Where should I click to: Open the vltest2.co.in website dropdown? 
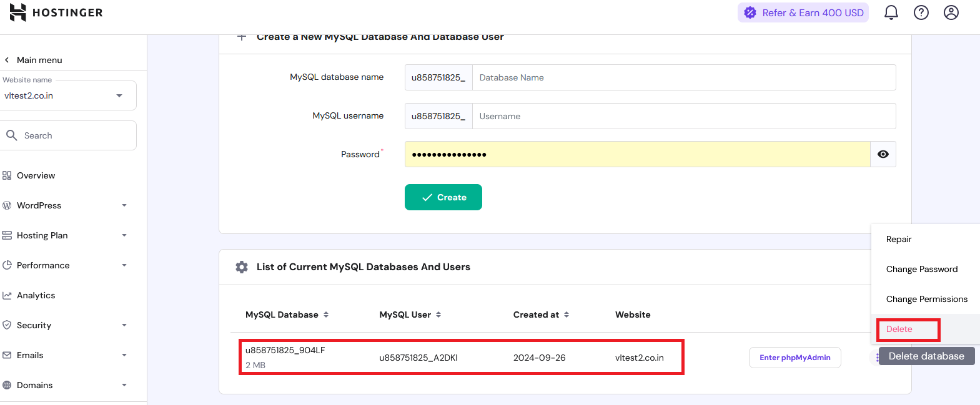tap(119, 95)
